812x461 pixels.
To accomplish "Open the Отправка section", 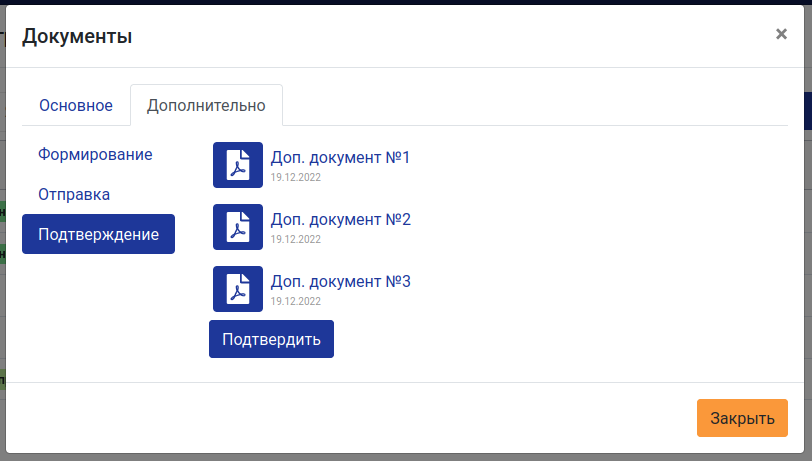I will coord(74,194).
